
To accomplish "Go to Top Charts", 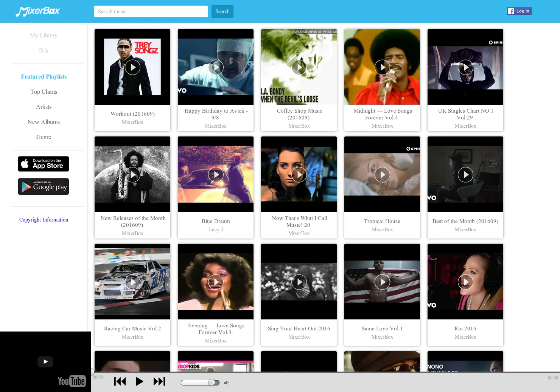I will tap(44, 92).
